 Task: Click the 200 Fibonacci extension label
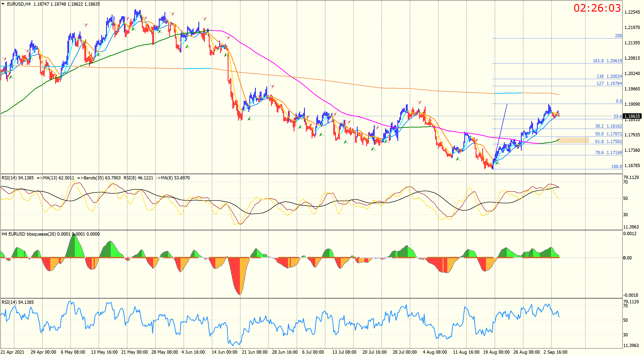pos(618,36)
